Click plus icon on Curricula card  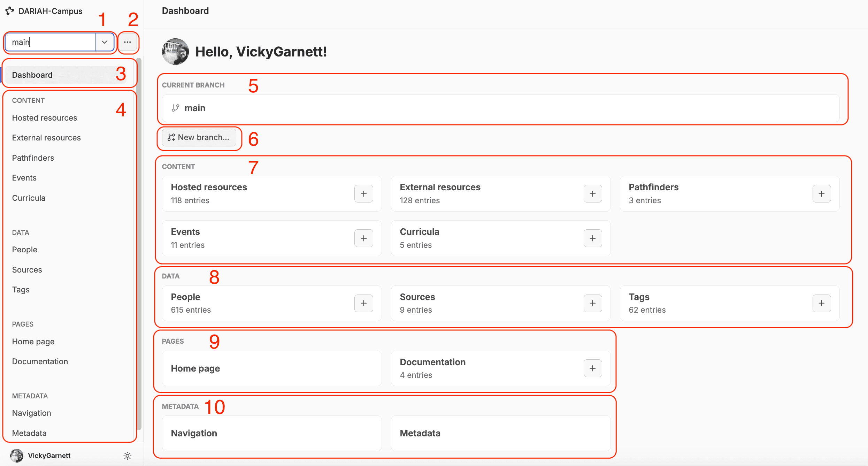click(x=592, y=238)
